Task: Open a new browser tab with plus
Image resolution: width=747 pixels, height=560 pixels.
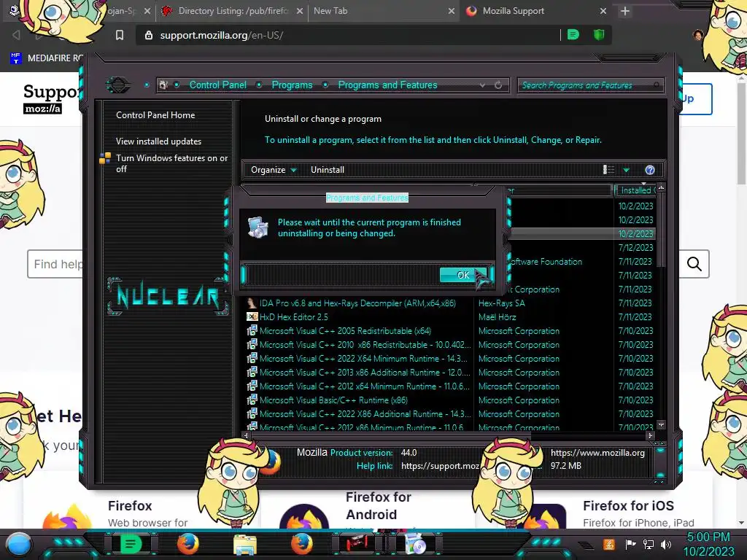Action: 625,11
